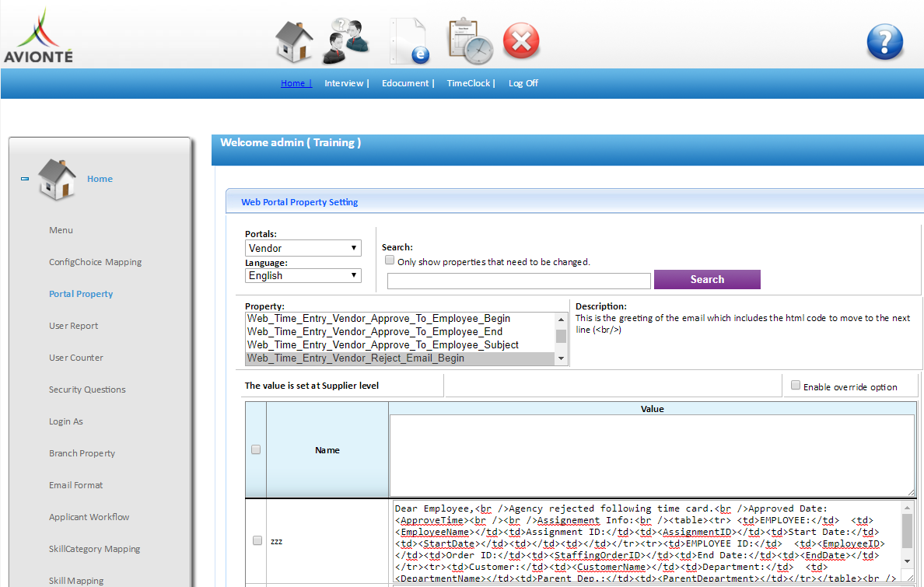This screenshot has height=587, width=924.
Task: Click the zzz value scroll down arrow
Action: pyautogui.click(x=908, y=561)
